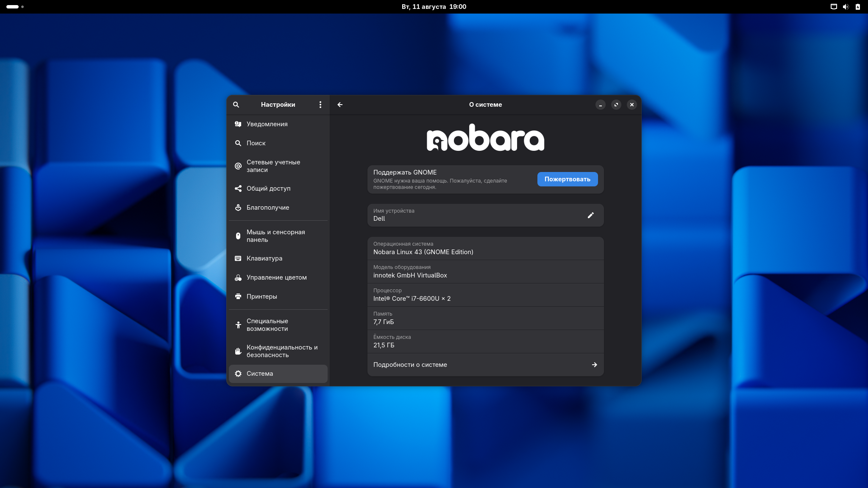Open the three-dot menu in Настройки
This screenshot has height=488, width=868.
pyautogui.click(x=320, y=105)
